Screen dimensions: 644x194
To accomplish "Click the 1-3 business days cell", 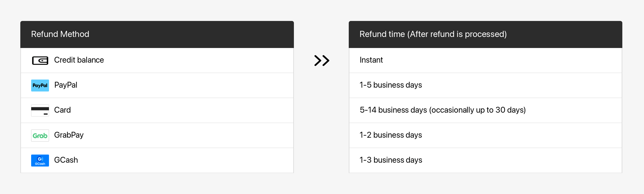I will click(x=391, y=160).
